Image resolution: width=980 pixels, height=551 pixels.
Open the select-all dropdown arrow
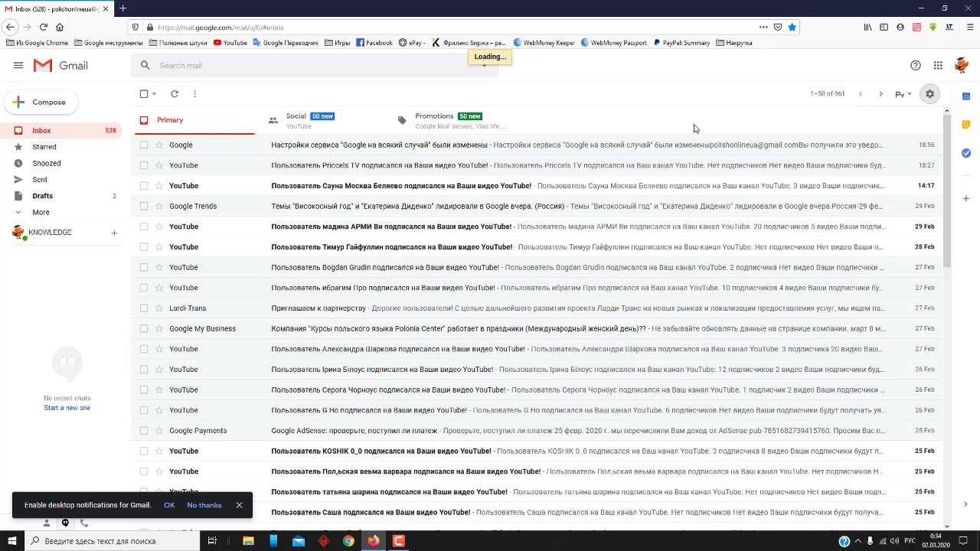pos(154,94)
